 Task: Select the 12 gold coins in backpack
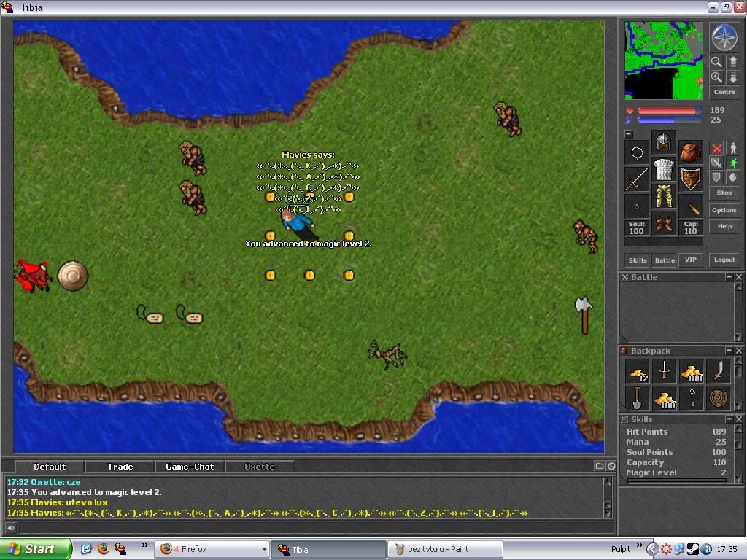638,372
